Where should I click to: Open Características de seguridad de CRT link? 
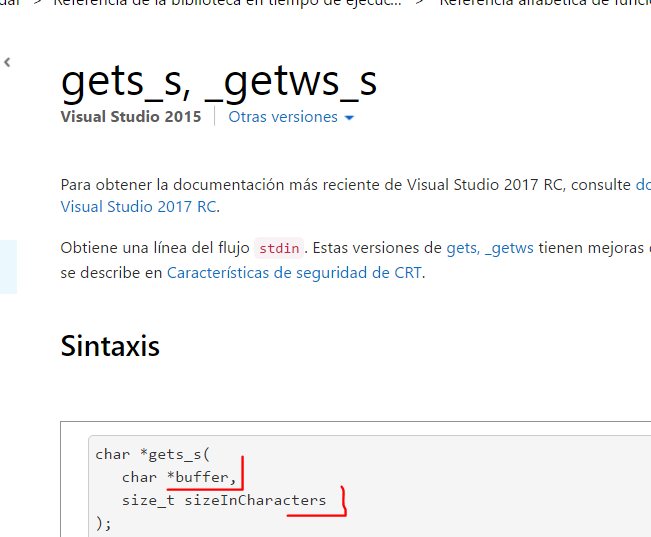[x=295, y=272]
